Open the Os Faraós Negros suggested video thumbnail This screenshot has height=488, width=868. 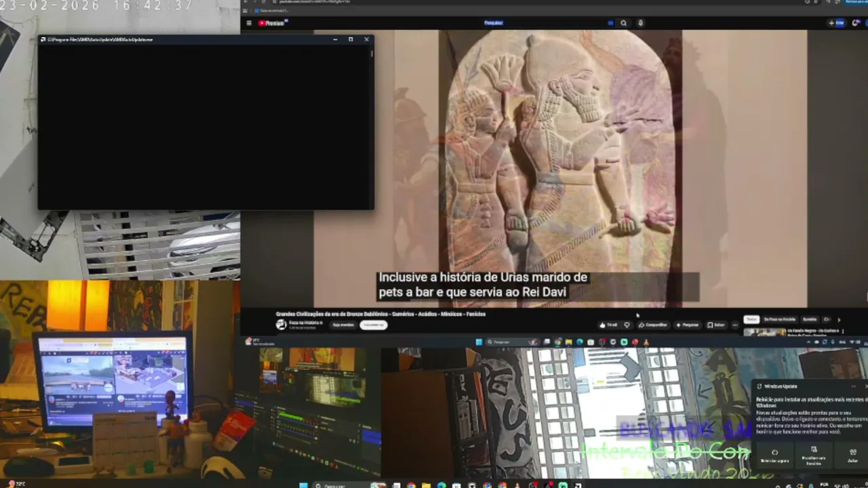tap(764, 332)
